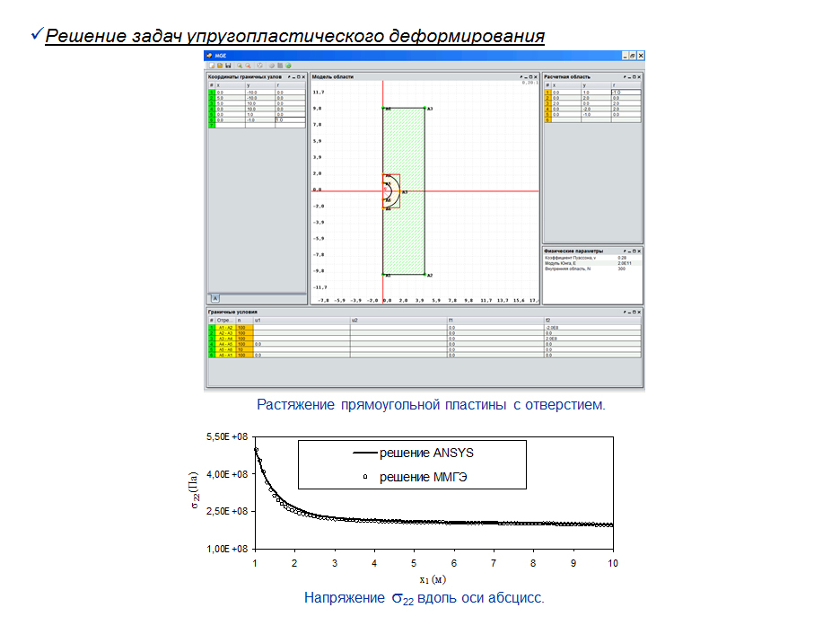The image size is (840, 643).
Task: Click node A2 on the green rectangle in the model
Action: coord(424,275)
